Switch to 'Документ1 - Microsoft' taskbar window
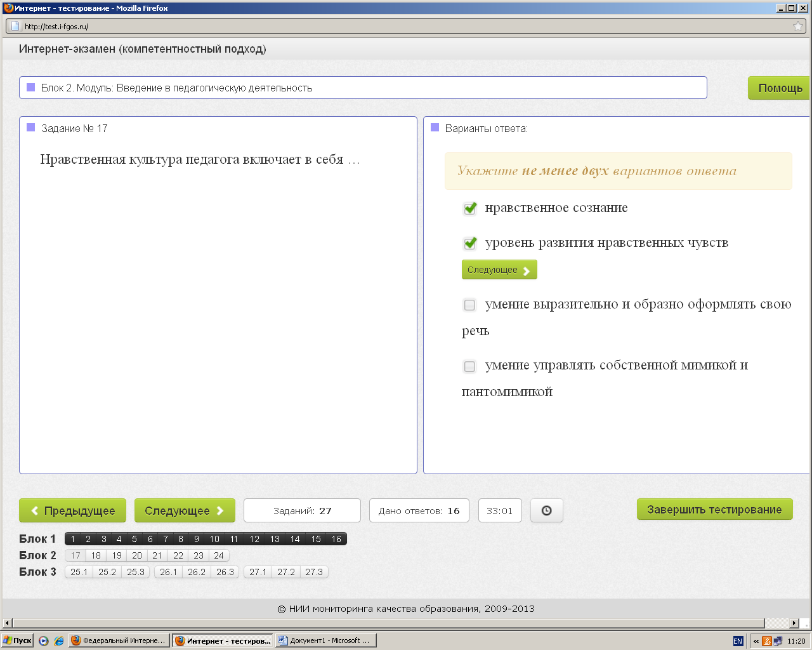 (x=326, y=640)
